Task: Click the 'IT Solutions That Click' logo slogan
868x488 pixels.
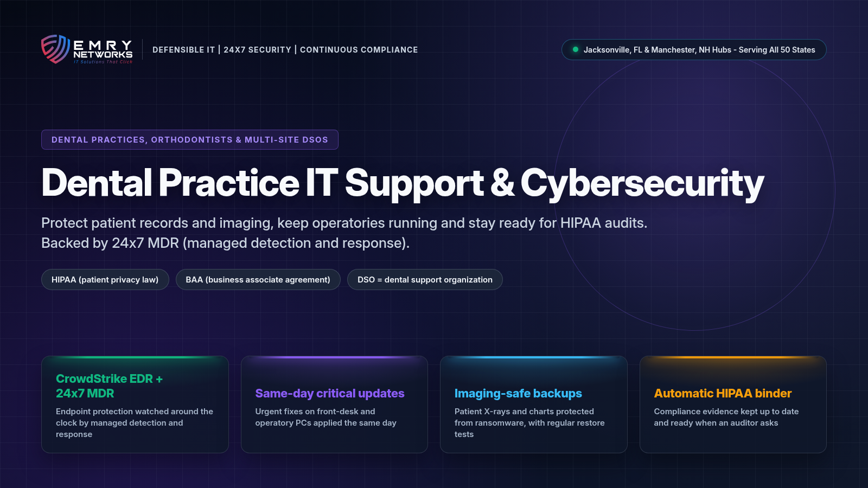Action: click(x=103, y=62)
